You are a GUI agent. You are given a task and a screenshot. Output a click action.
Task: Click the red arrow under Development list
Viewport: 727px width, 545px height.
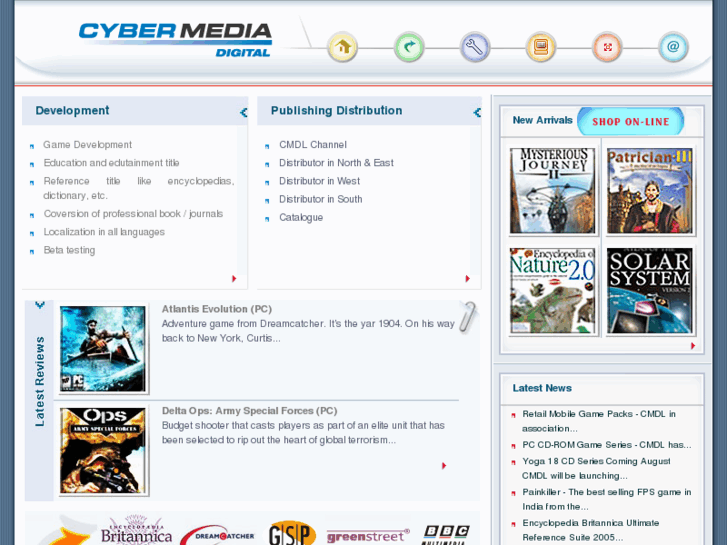pyautogui.click(x=234, y=278)
